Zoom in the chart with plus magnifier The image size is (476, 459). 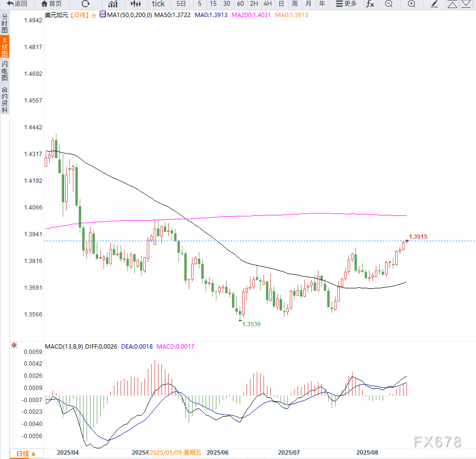(x=411, y=4)
